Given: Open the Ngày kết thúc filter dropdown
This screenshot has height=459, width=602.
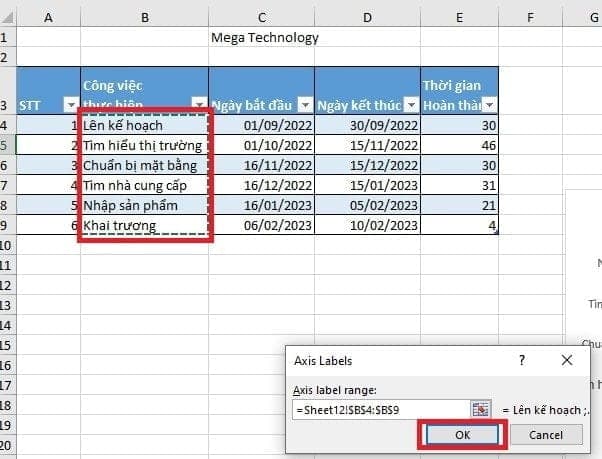Looking at the screenshot, I should 412,104.
